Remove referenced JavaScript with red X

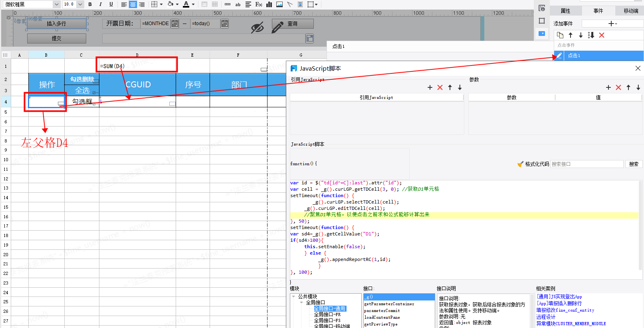pyautogui.click(x=440, y=87)
